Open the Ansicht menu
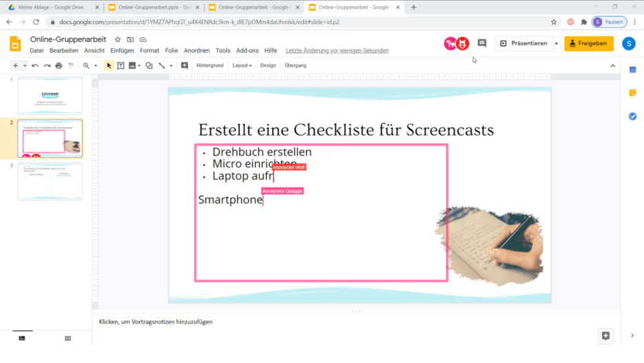Viewport: 644px width, 363px height. coord(94,50)
